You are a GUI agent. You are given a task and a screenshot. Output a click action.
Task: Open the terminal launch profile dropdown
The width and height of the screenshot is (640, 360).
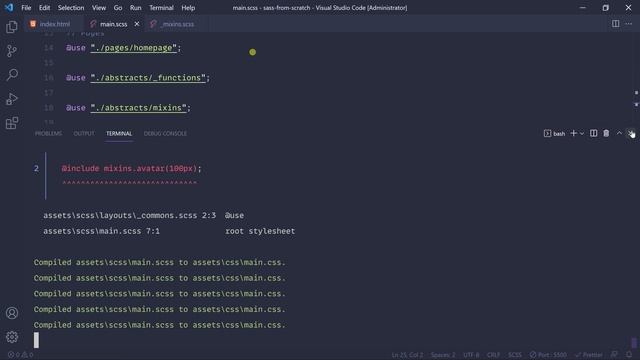click(x=582, y=133)
